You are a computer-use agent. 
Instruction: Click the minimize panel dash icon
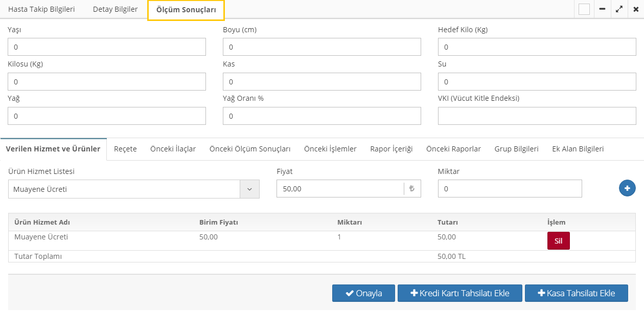[602, 9]
